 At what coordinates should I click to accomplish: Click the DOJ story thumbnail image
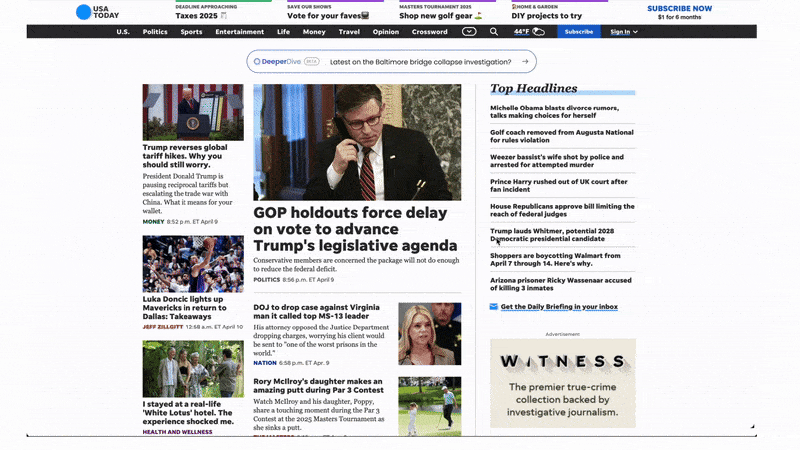[430, 334]
